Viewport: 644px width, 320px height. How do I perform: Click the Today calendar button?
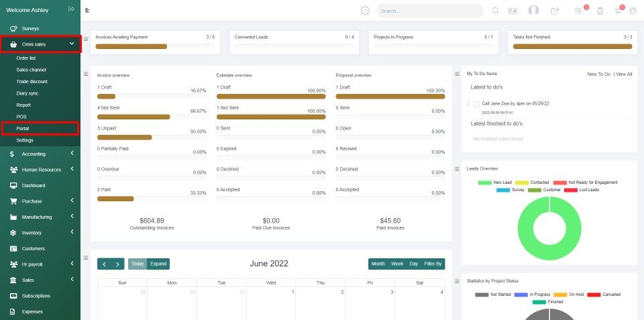[x=137, y=264]
